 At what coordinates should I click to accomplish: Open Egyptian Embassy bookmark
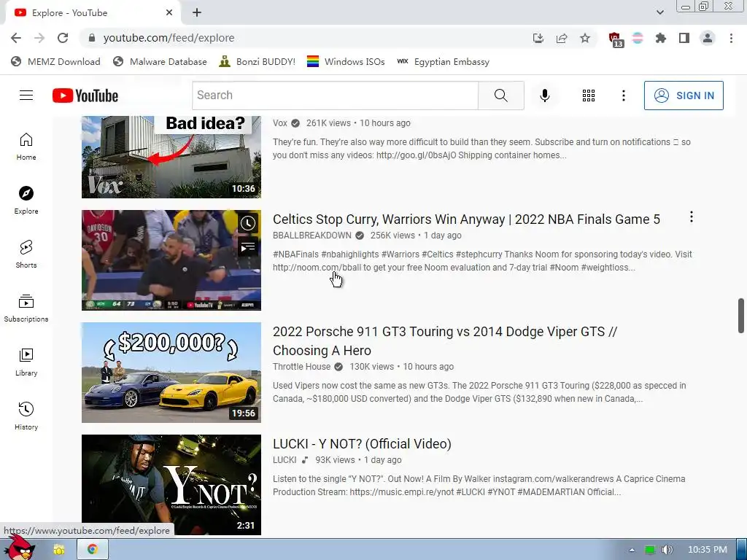click(443, 62)
